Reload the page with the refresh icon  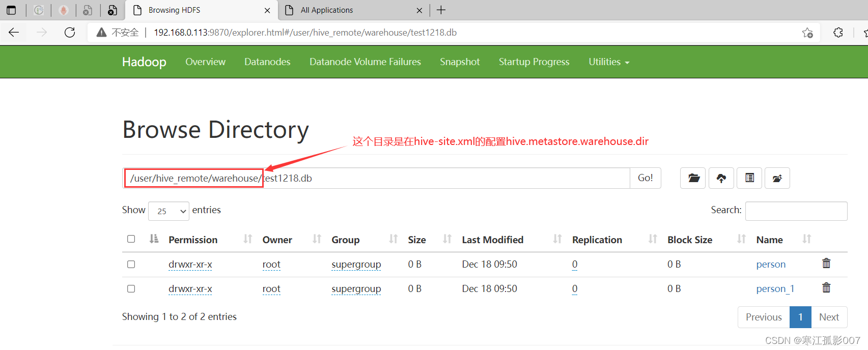70,33
